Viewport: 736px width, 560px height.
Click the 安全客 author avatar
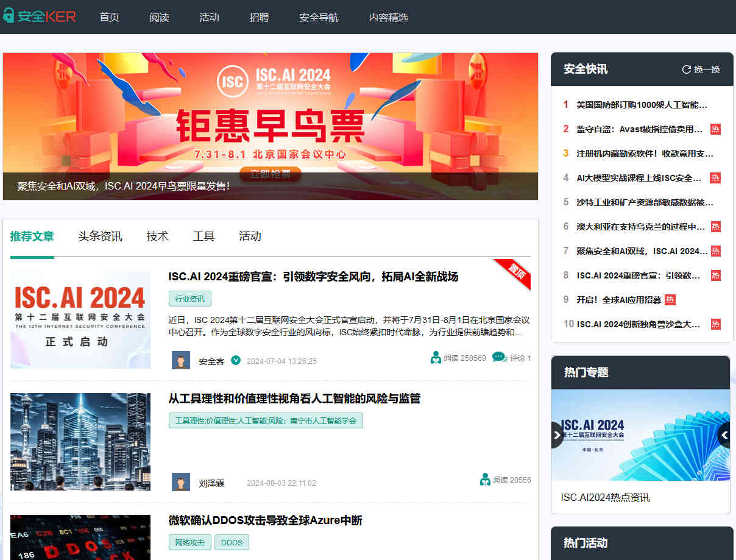[x=181, y=360]
